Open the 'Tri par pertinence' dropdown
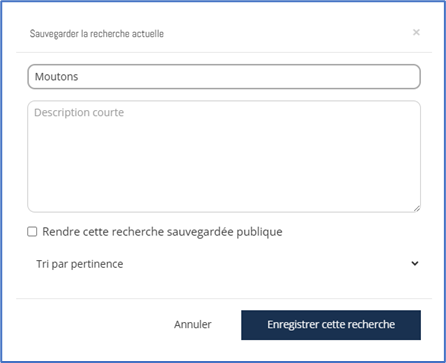This screenshot has height=363, width=446. pos(224,264)
